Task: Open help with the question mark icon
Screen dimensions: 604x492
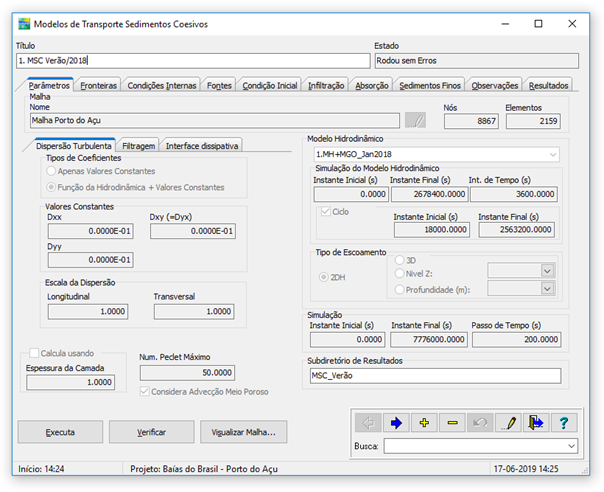Action: click(x=564, y=423)
